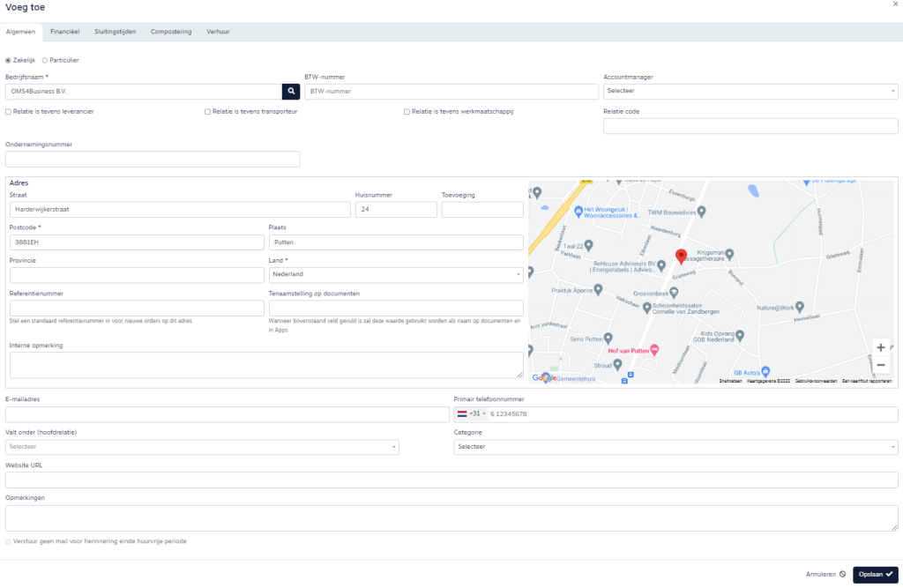Check Relatie is tevens transporteur
The width and height of the screenshot is (903, 588).
(208, 112)
